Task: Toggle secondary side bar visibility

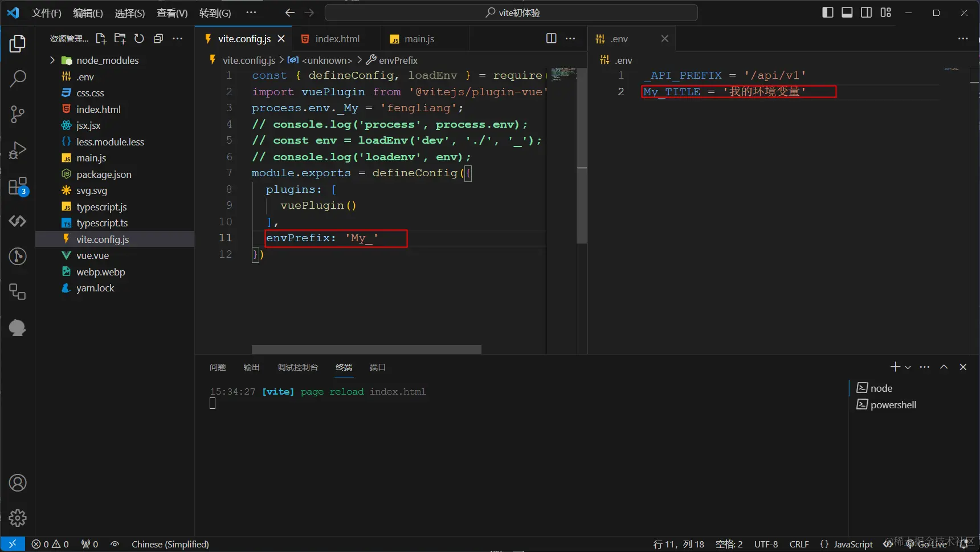Action: [x=866, y=13]
